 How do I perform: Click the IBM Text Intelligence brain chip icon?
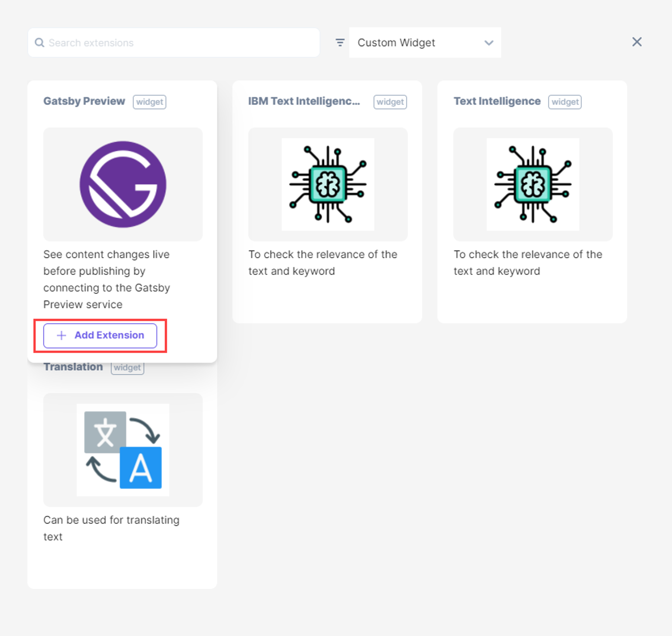pos(328,184)
